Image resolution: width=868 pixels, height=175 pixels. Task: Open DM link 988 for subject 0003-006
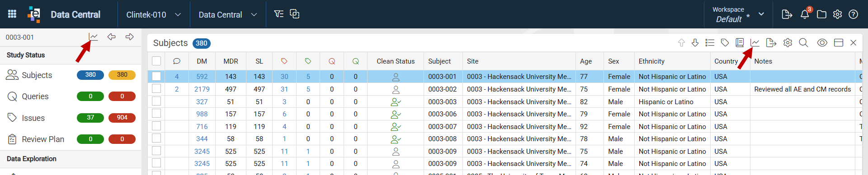click(x=202, y=114)
